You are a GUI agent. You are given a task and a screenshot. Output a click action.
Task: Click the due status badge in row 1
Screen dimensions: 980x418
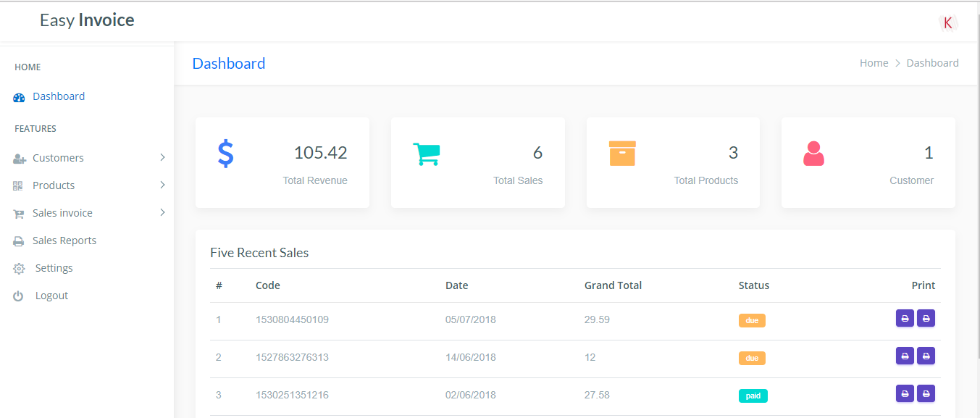[752, 320]
